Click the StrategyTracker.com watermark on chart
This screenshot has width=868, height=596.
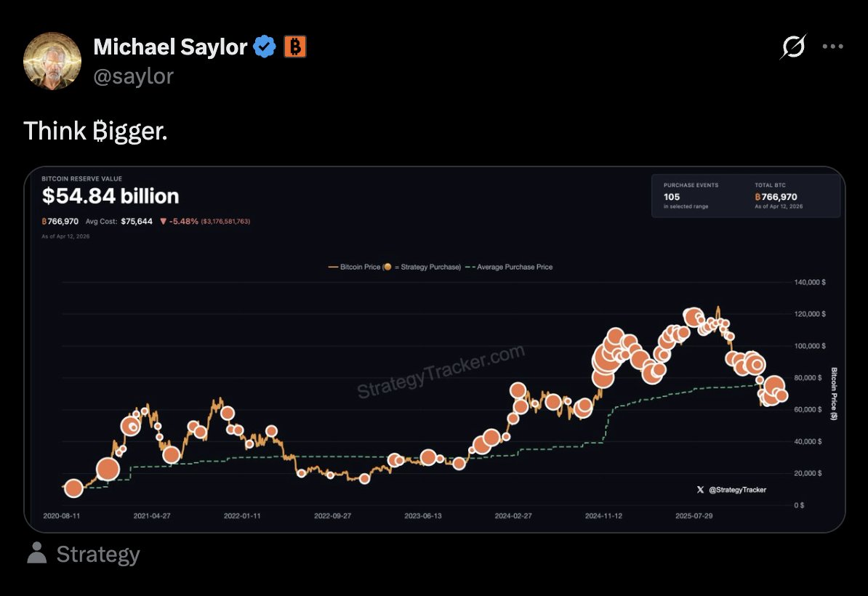pyautogui.click(x=441, y=372)
